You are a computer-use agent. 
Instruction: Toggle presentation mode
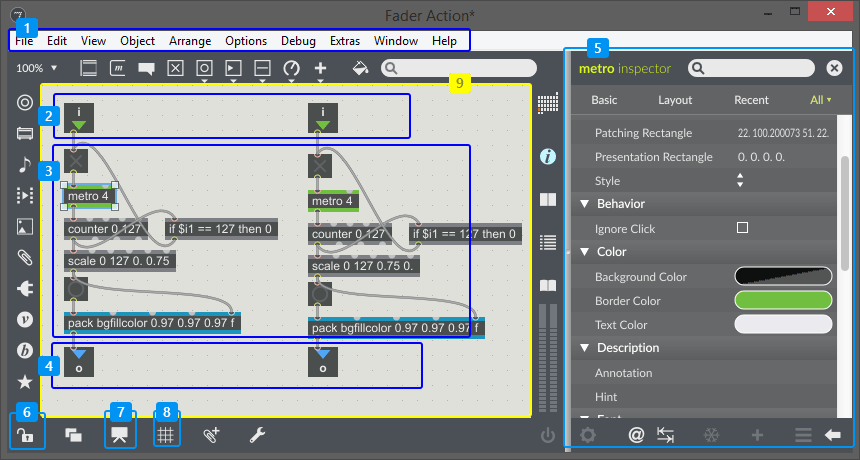[x=120, y=435]
